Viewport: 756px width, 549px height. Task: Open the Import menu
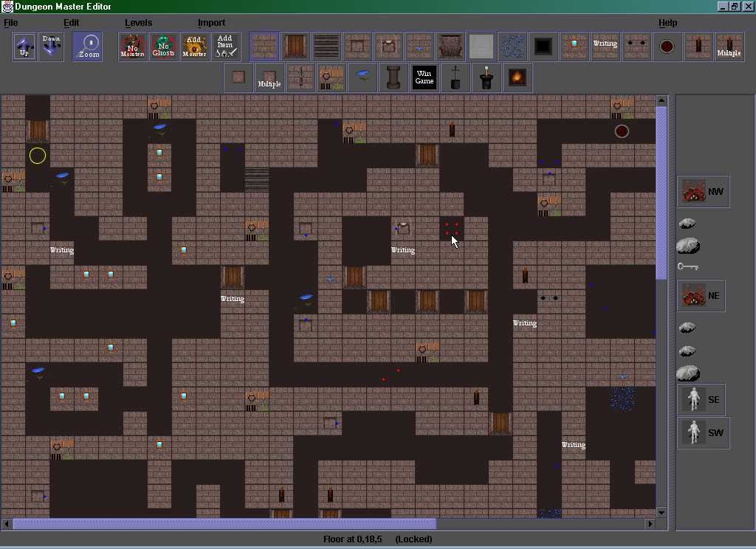211,23
